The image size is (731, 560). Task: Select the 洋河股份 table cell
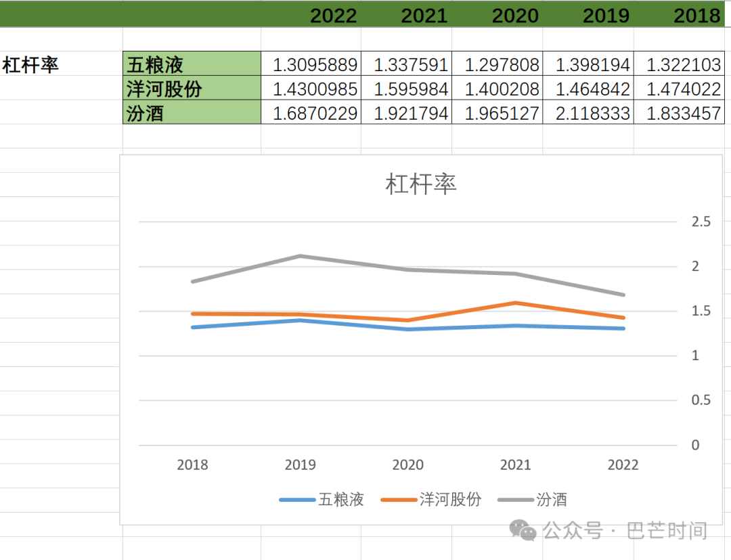(x=192, y=88)
